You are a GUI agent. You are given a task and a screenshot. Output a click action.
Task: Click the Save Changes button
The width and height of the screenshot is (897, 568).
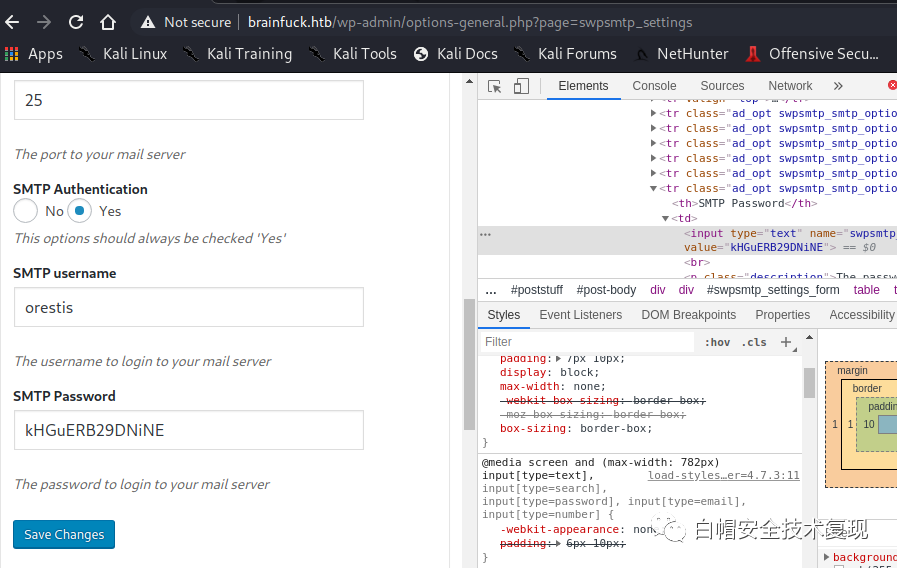pyautogui.click(x=64, y=534)
